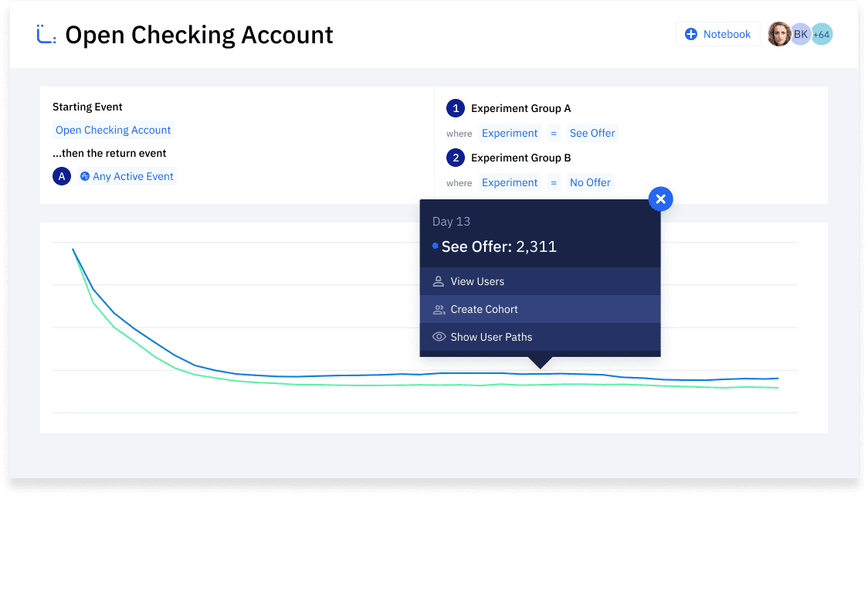
Task: Click the equals operator for Group B
Action: (554, 182)
